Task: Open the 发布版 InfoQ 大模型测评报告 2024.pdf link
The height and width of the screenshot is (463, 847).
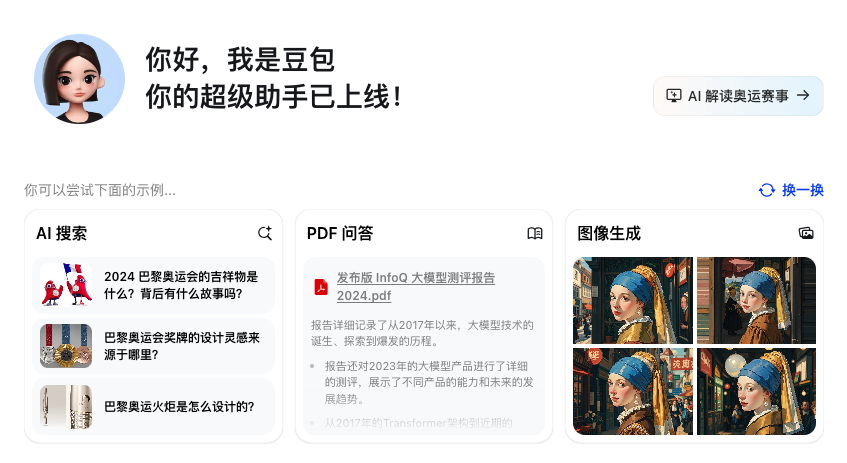Action: [x=415, y=286]
